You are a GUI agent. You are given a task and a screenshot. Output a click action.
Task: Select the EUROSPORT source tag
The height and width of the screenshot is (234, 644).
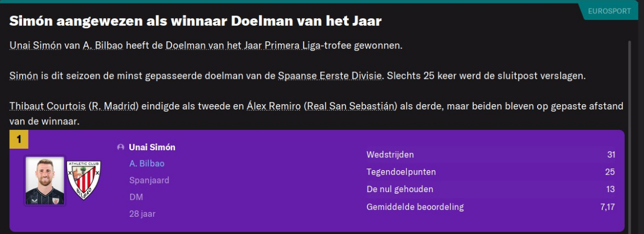pyautogui.click(x=609, y=11)
